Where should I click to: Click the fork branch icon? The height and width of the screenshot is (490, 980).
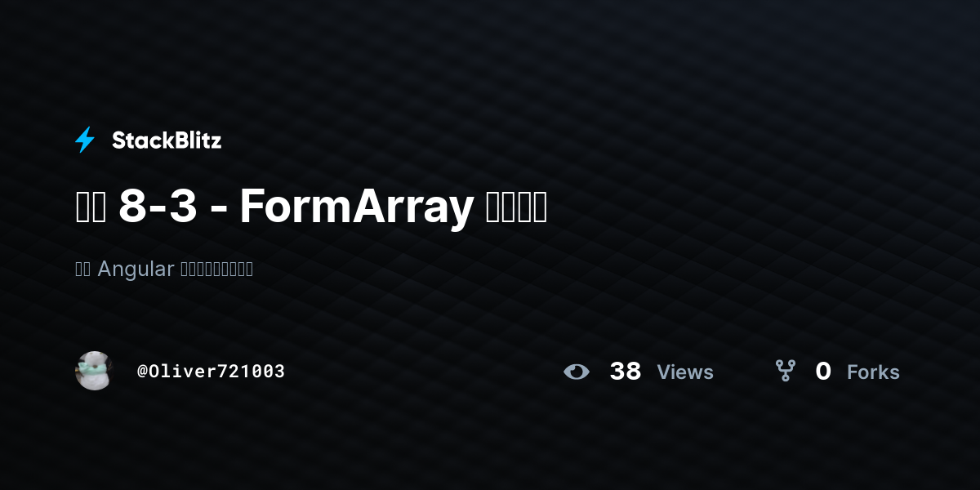click(786, 372)
